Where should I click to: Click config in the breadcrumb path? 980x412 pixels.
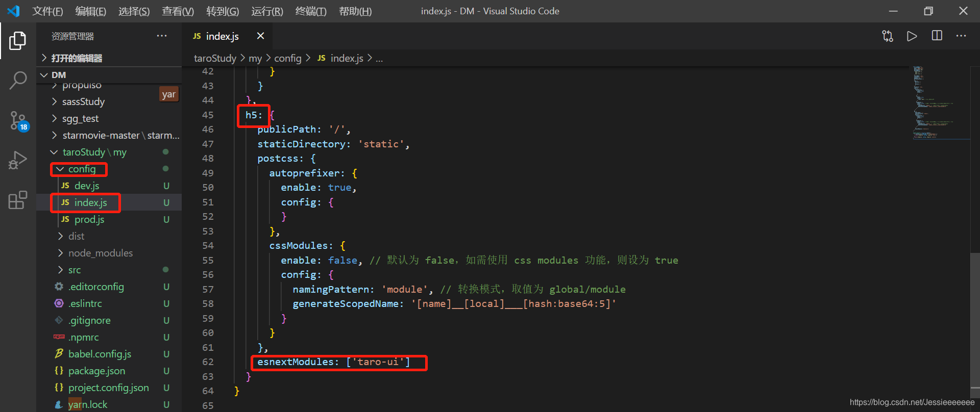(x=288, y=58)
